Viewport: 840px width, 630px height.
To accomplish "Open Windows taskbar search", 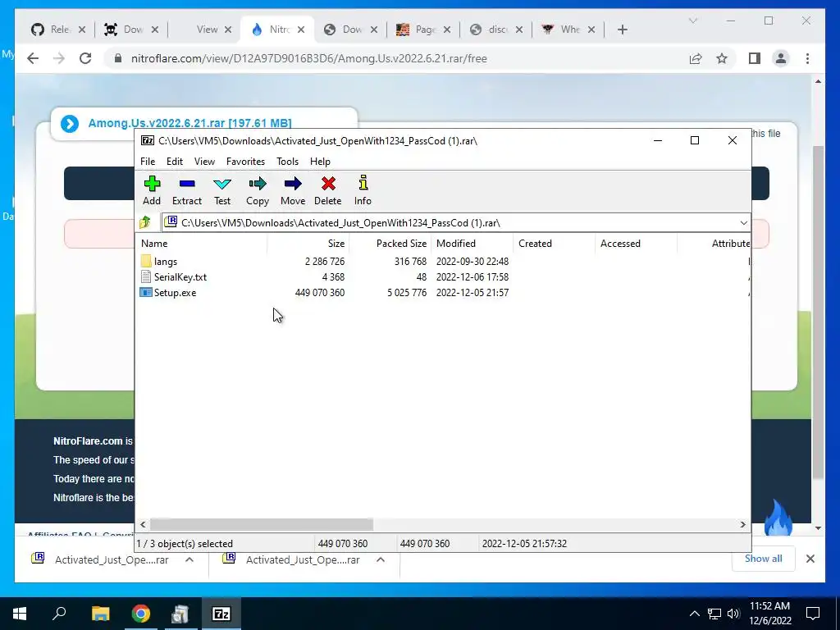I will point(59,614).
